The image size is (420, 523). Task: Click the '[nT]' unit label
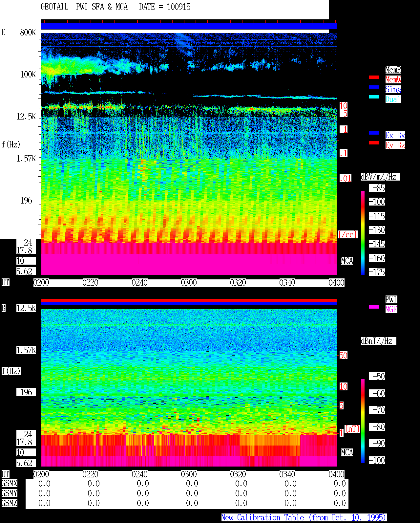click(352, 429)
